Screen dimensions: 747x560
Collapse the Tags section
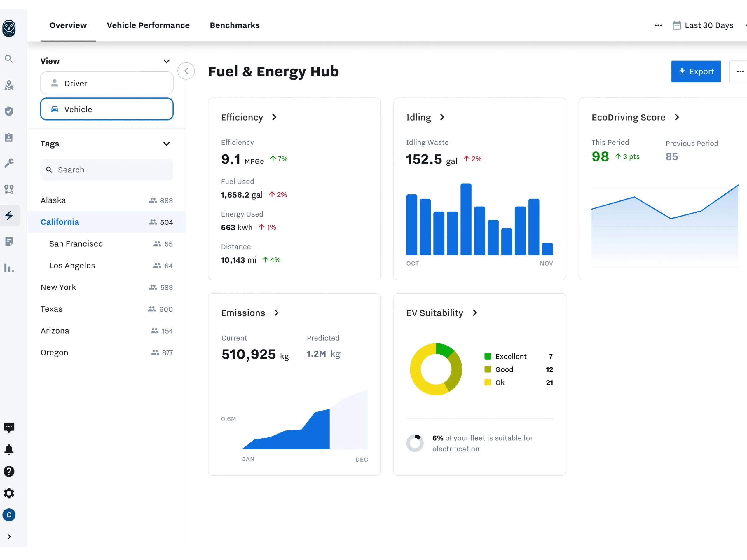pyautogui.click(x=167, y=144)
